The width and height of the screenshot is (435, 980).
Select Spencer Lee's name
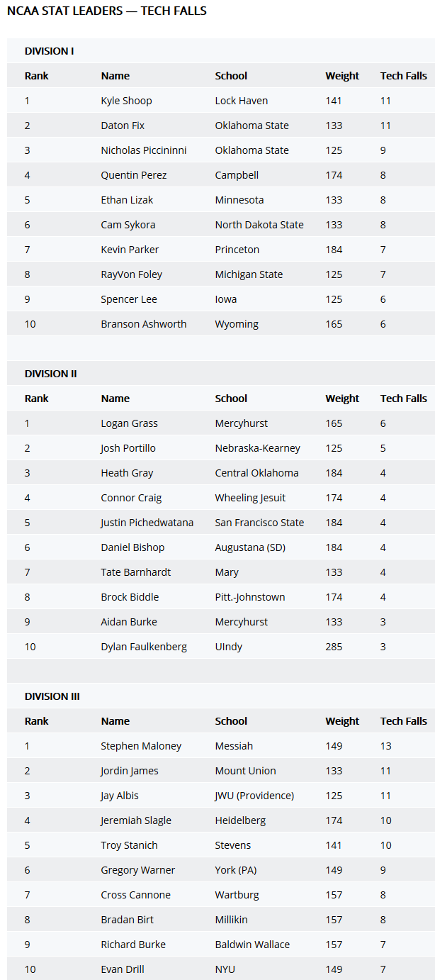click(x=128, y=299)
